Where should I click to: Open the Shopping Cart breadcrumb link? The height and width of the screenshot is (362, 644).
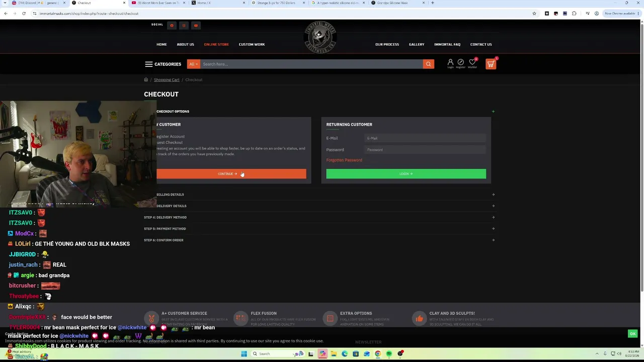click(x=167, y=80)
